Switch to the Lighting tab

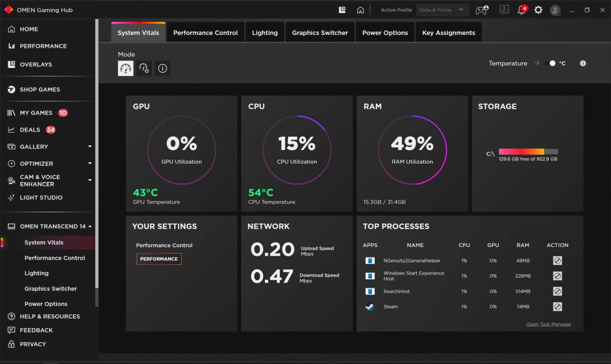[265, 32]
